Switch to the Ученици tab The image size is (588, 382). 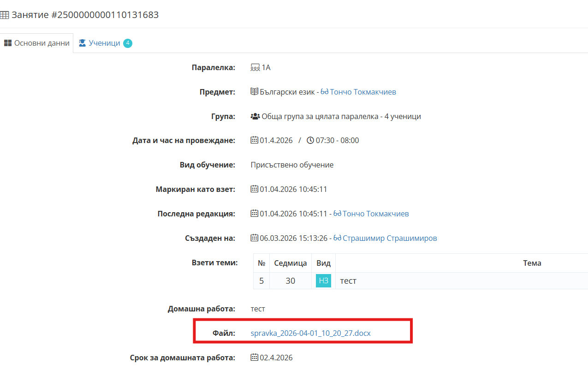pos(104,43)
